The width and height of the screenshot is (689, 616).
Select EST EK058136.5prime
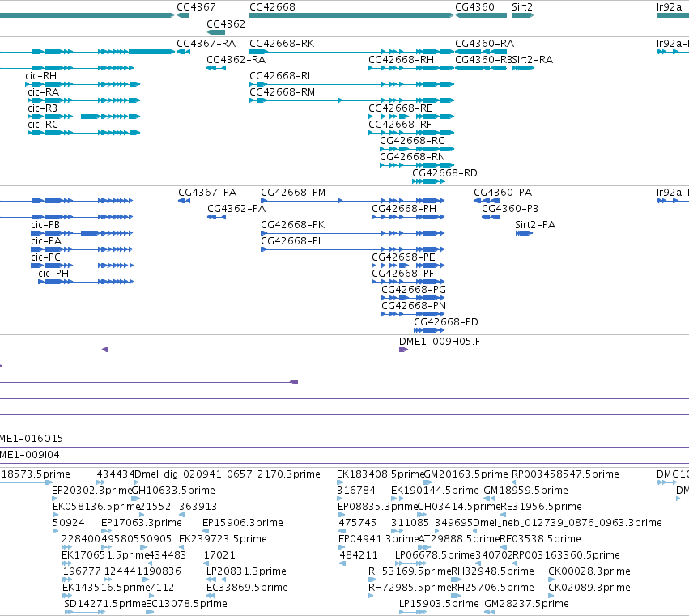pos(96,507)
